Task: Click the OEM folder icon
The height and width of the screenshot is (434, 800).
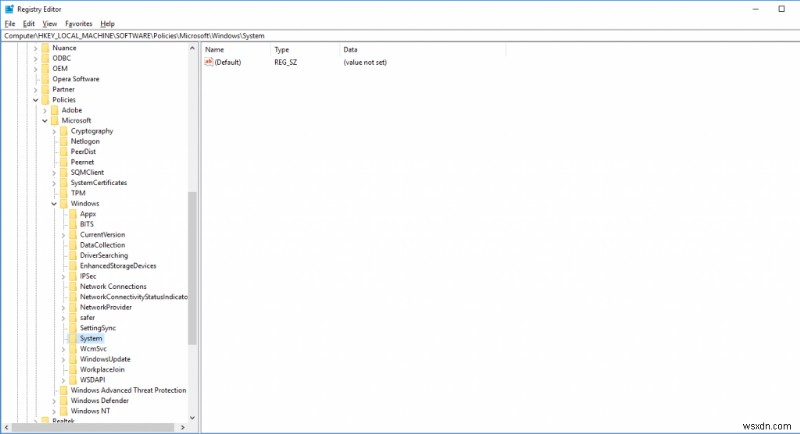Action: pyautogui.click(x=45, y=68)
